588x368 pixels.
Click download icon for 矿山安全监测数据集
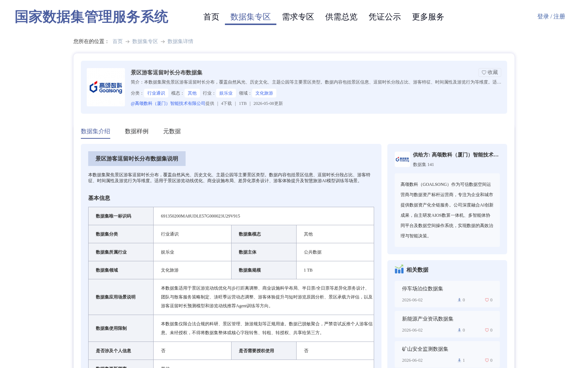[459, 360]
